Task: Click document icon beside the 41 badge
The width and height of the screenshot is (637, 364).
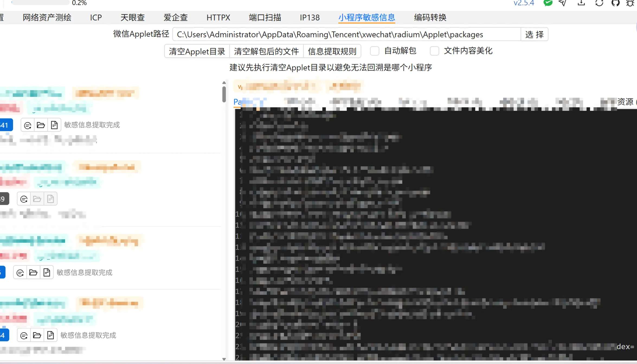Action: [x=54, y=125]
